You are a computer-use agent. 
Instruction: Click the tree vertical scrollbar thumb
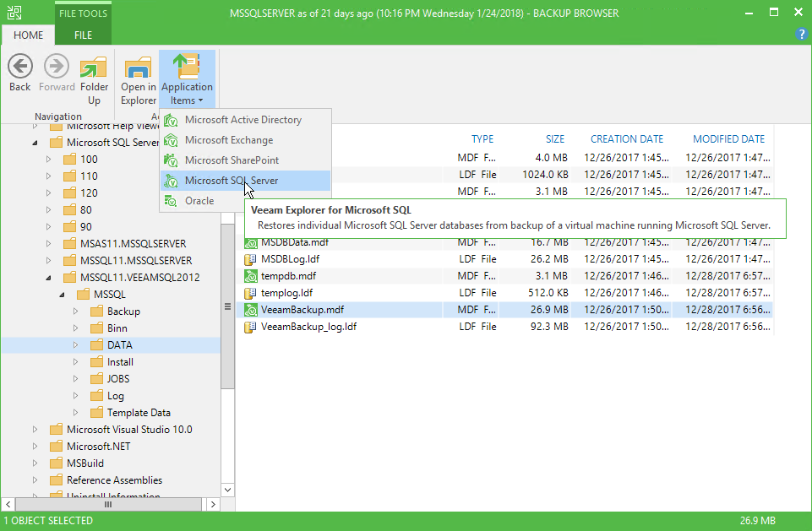point(227,306)
